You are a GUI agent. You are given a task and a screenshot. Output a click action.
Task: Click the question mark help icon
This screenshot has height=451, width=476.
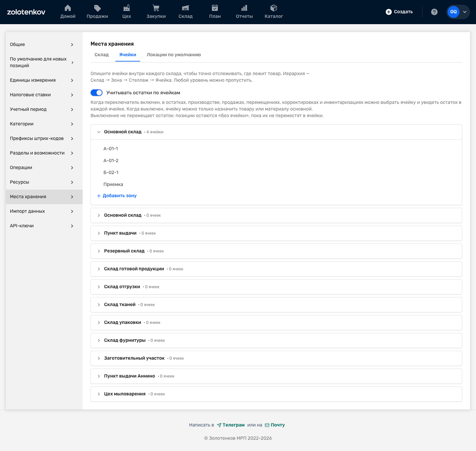[x=434, y=12]
